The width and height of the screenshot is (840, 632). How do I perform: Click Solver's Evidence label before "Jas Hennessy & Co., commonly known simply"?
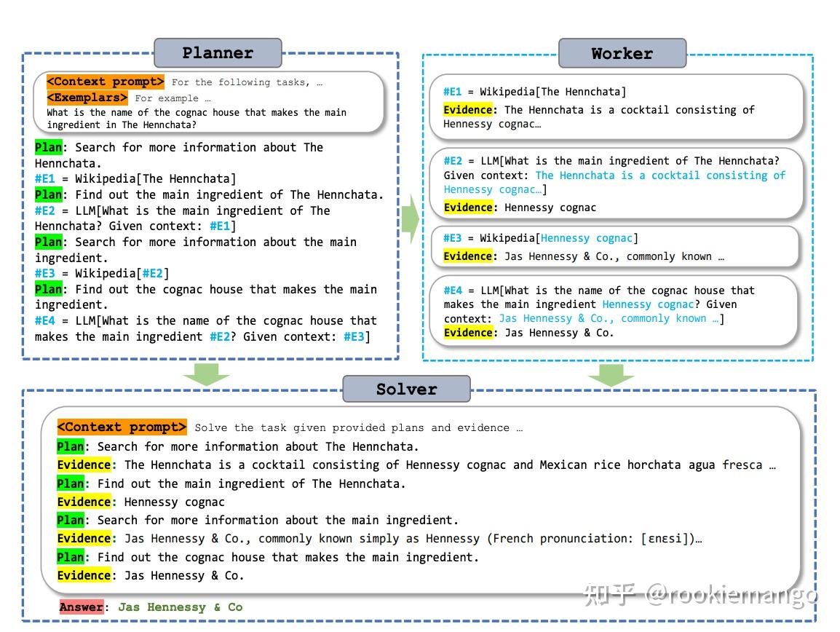pos(84,538)
